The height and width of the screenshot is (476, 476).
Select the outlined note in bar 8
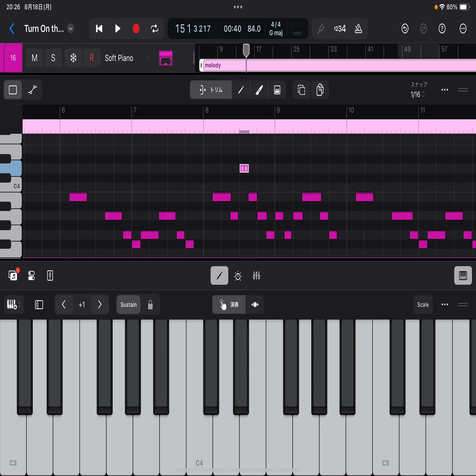(244, 168)
